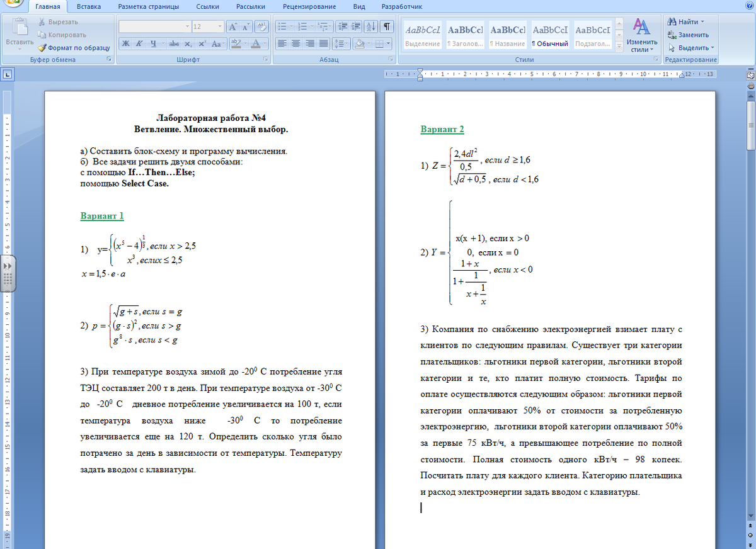Click the font color (A) button
This screenshot has height=549, width=756.
coord(256,43)
